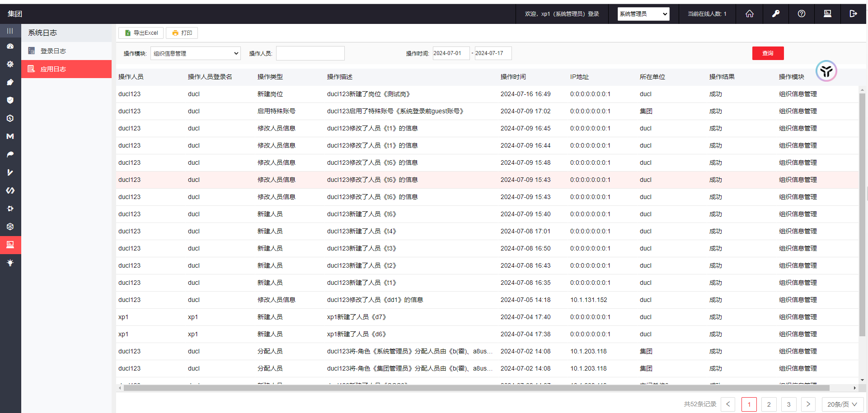This screenshot has height=413, width=868.
Task: Click the 操作人员 input field
Action: coord(310,53)
